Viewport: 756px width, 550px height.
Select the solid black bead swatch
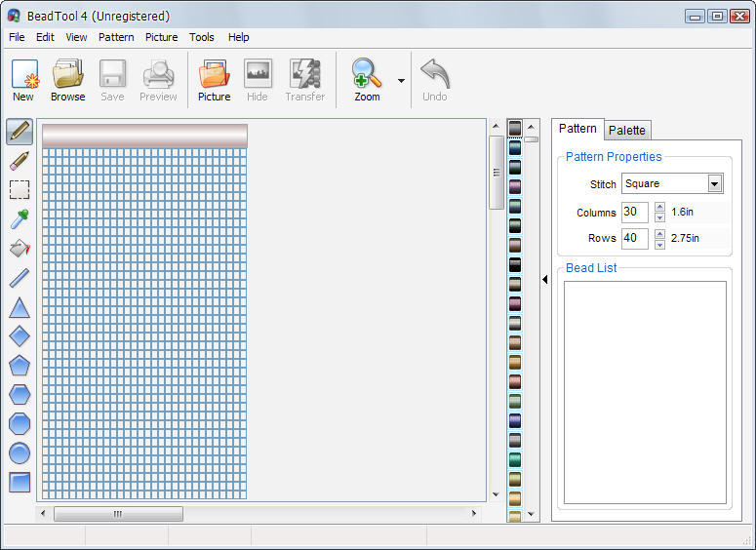point(515,264)
